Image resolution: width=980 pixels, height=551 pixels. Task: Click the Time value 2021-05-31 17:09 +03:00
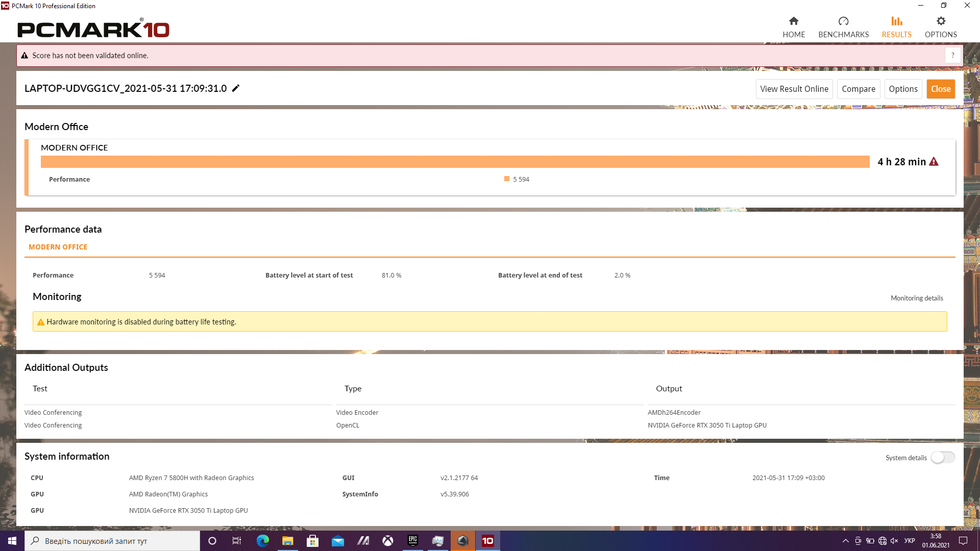click(x=788, y=478)
